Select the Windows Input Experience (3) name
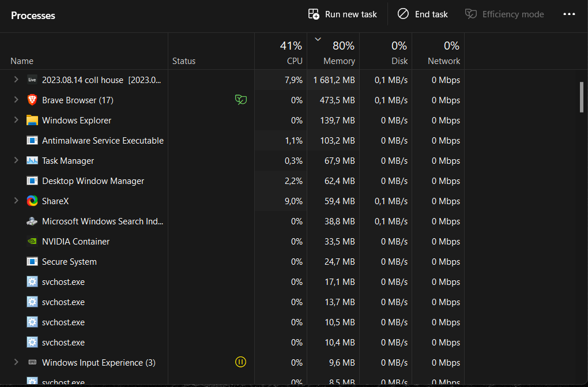The image size is (588, 387). coord(99,363)
